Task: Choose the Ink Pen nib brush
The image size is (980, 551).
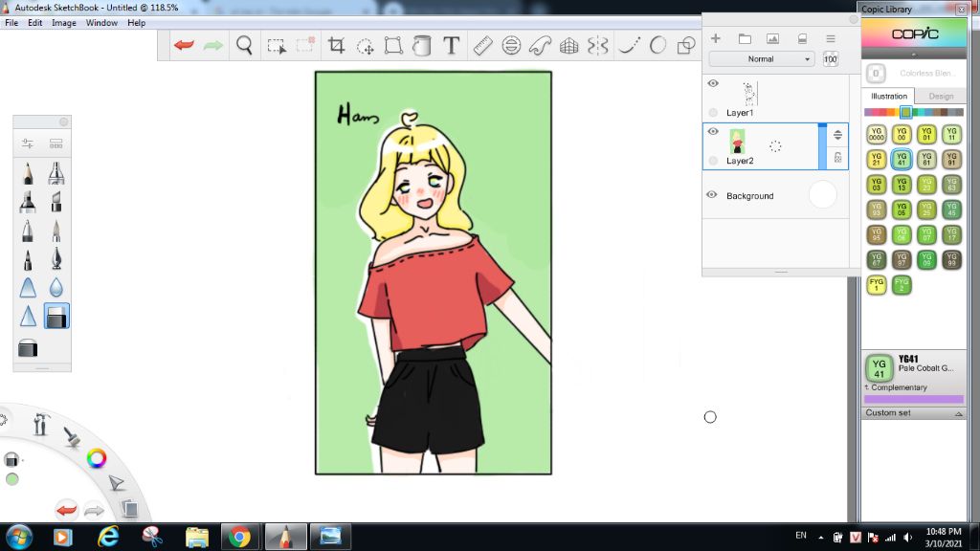Action: click(56, 258)
